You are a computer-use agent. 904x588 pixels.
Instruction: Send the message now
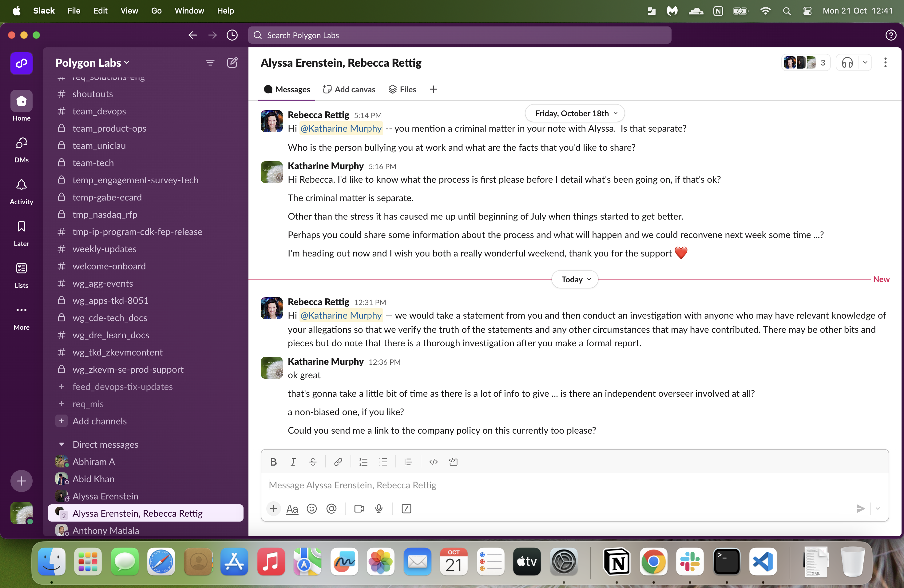coord(860,509)
